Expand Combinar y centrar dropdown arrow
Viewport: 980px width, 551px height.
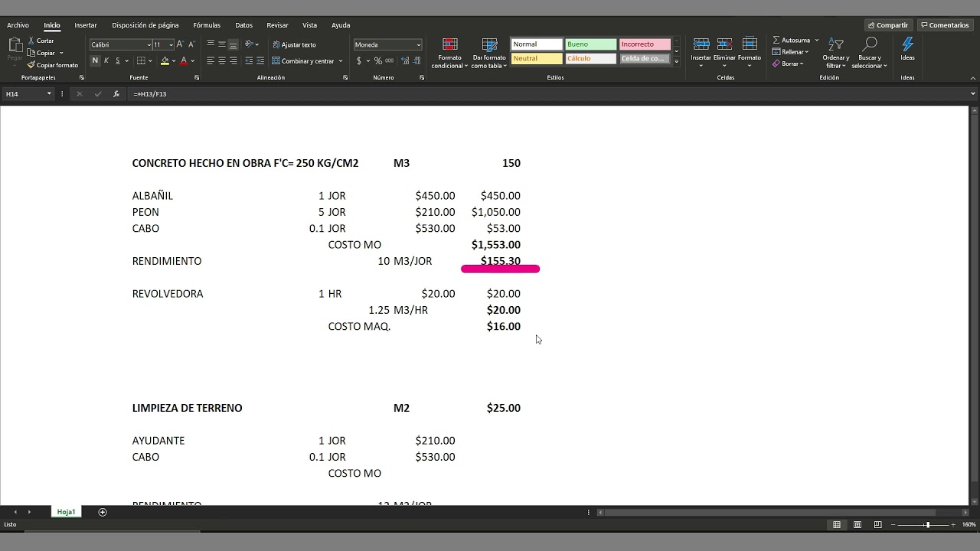(341, 60)
